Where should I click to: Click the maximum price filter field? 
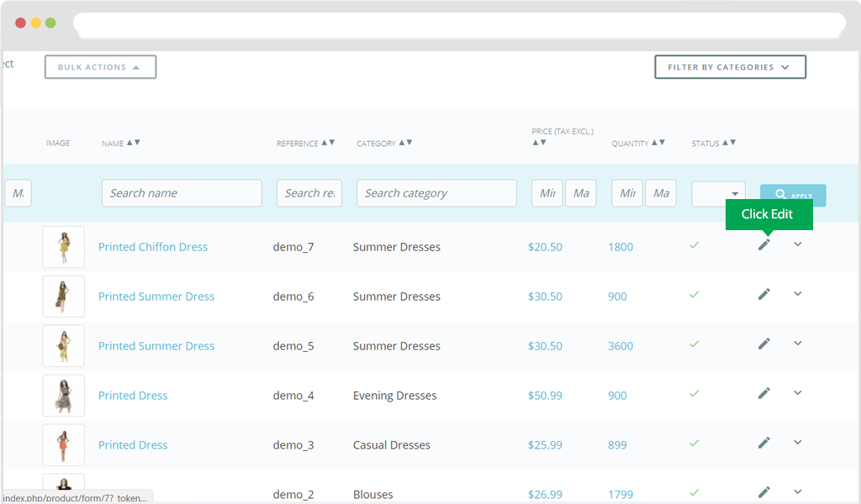click(581, 193)
